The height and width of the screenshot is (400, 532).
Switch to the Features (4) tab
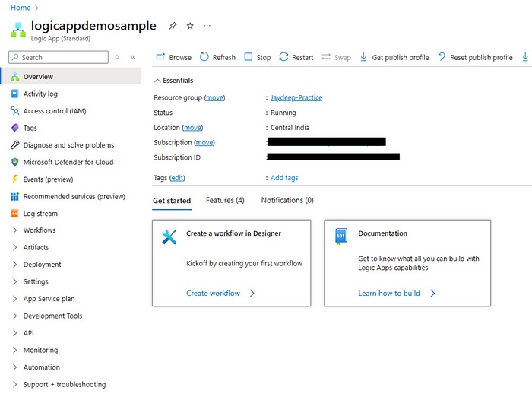pyautogui.click(x=225, y=200)
